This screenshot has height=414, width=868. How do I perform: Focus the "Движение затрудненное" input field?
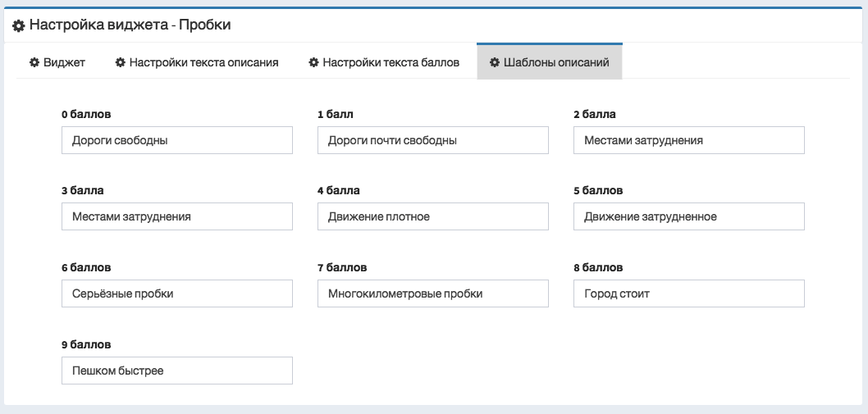coord(689,216)
